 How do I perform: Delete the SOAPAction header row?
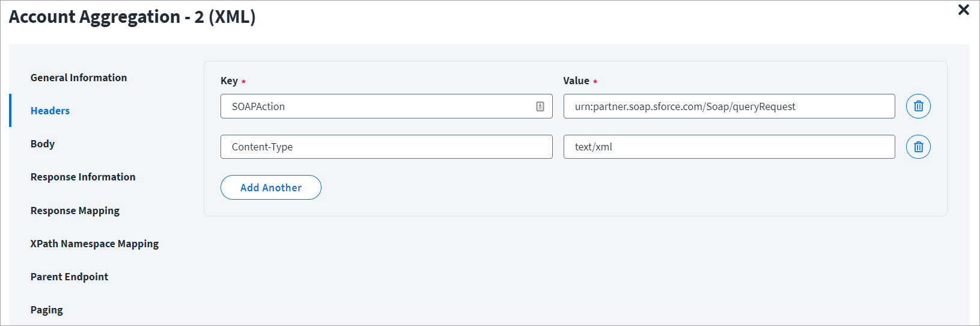point(918,106)
